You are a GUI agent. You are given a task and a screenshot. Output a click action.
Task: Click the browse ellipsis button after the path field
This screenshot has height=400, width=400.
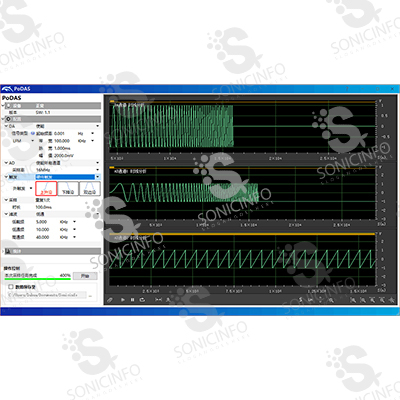point(90,295)
